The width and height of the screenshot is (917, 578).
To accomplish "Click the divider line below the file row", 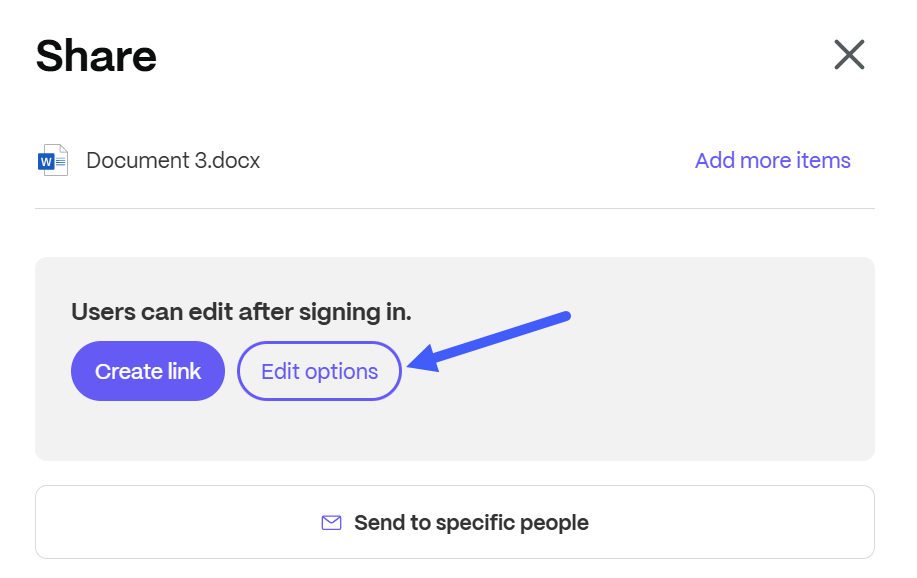I will 455,208.
